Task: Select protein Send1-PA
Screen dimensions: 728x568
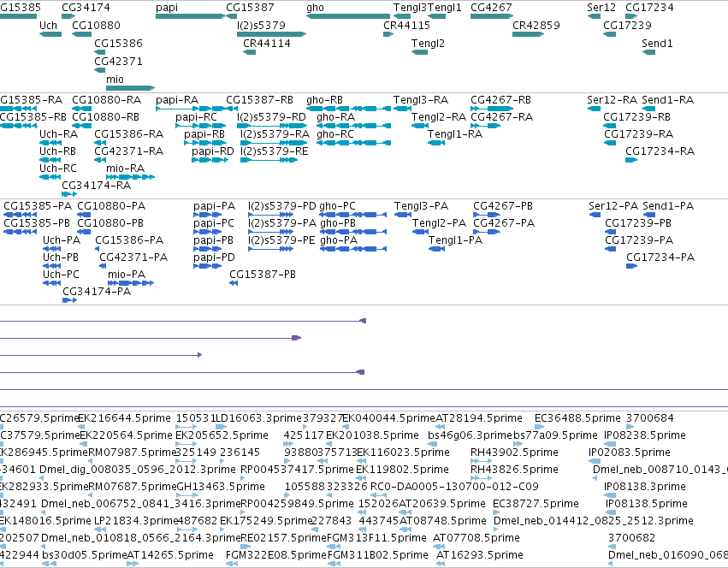Action: 669,206
